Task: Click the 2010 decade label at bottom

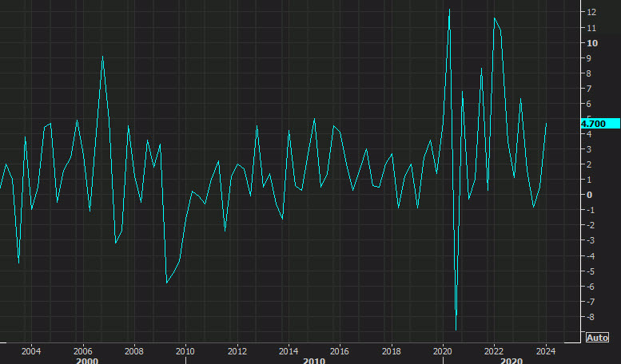Action: pyautogui.click(x=314, y=361)
